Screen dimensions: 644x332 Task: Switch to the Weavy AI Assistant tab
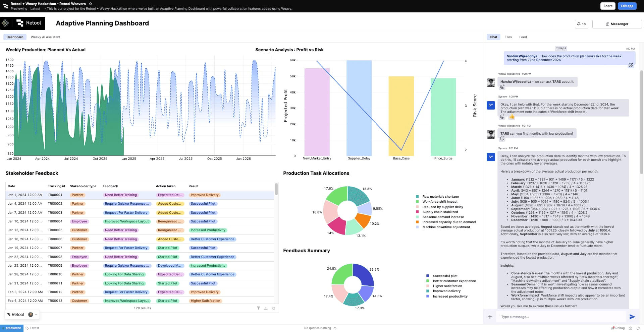(x=45, y=37)
